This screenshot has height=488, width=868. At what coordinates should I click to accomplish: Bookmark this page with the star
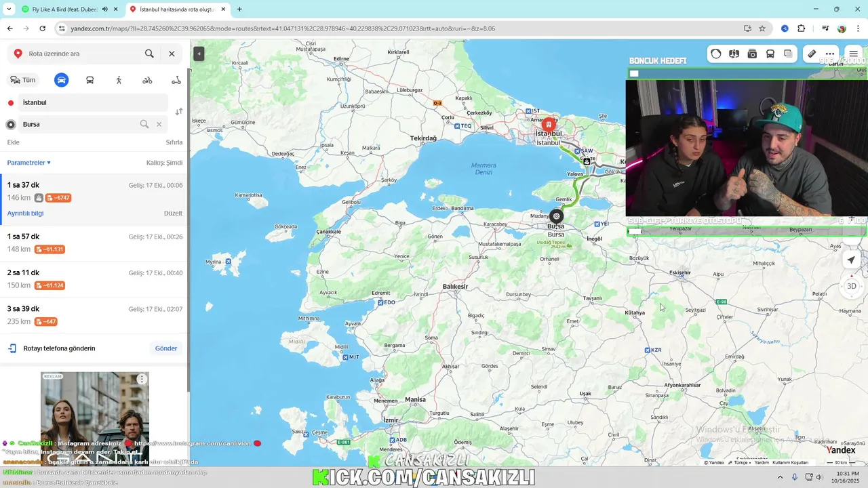click(x=762, y=28)
